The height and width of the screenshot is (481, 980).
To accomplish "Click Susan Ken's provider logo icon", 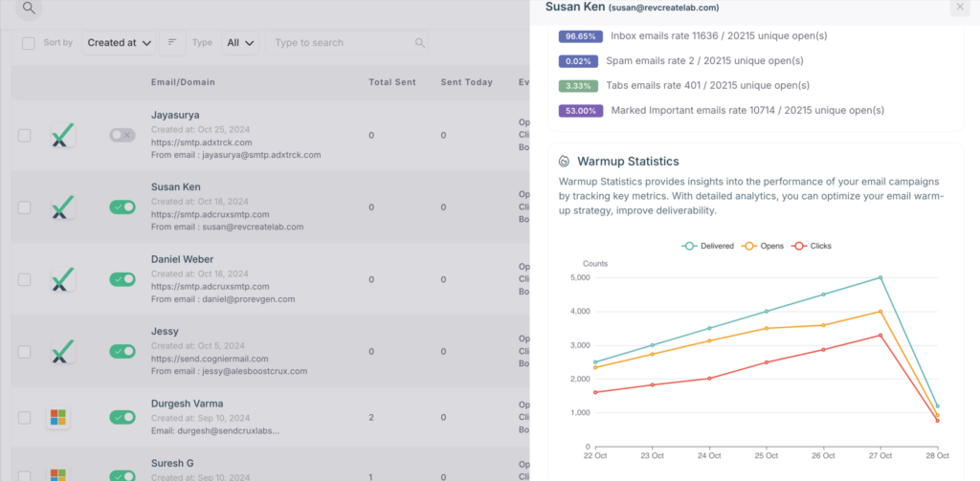I will point(62,207).
